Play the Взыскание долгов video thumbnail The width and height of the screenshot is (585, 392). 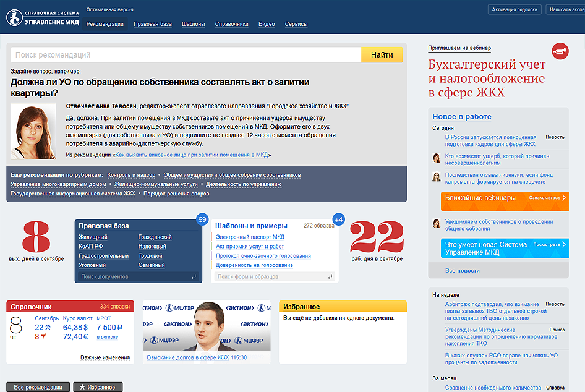[x=207, y=326]
